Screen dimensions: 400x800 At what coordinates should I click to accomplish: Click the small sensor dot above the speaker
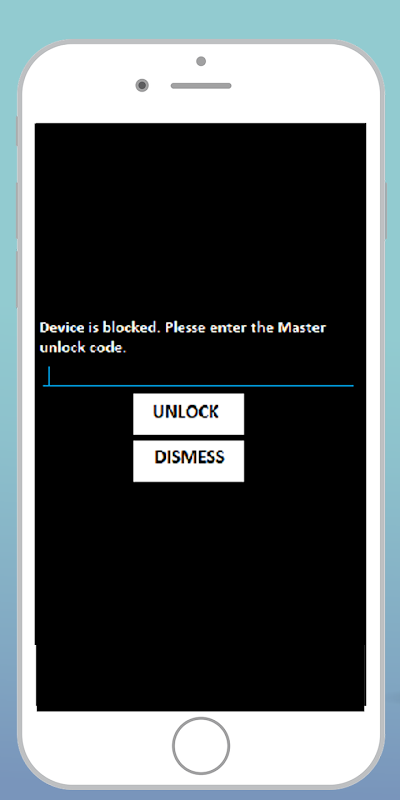(201, 61)
